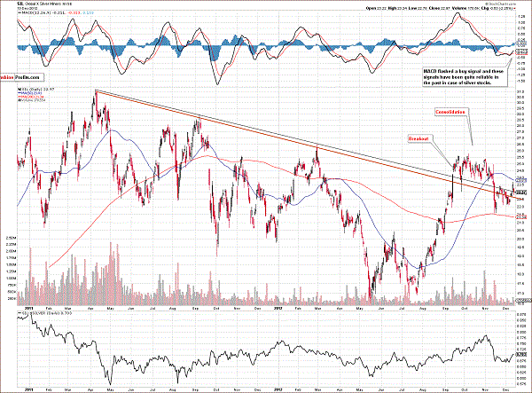Select the red Breakout annotation label
532x393 pixels.
point(420,139)
